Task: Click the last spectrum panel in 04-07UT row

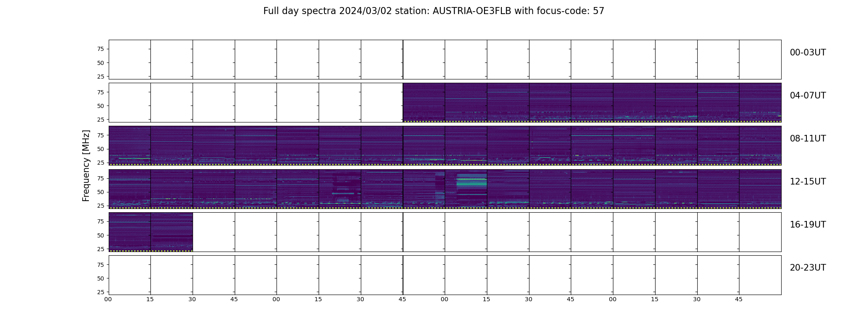Action: [x=760, y=103]
